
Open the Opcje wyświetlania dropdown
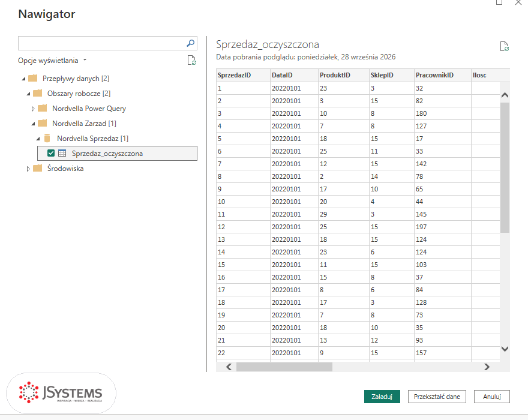click(52, 60)
